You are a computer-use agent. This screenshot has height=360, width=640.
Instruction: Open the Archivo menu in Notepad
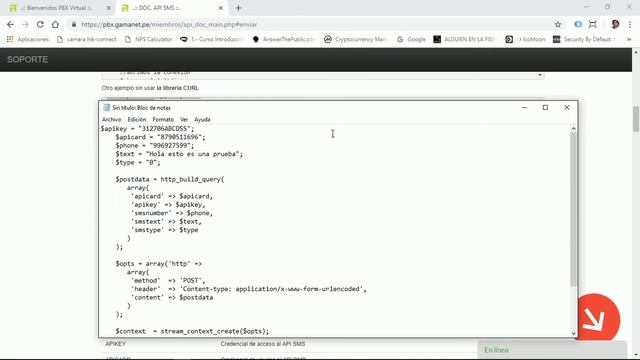coord(111,120)
